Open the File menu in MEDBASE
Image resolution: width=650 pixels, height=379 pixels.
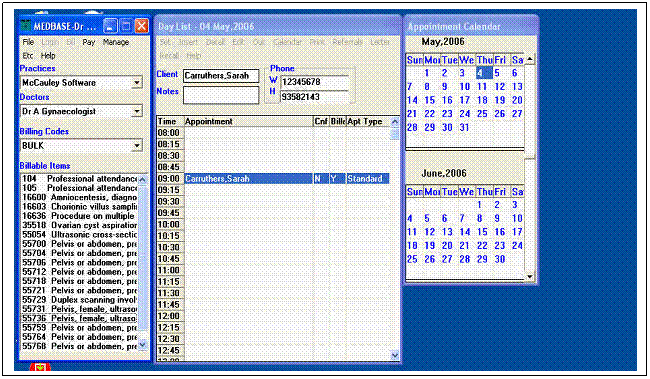point(28,42)
